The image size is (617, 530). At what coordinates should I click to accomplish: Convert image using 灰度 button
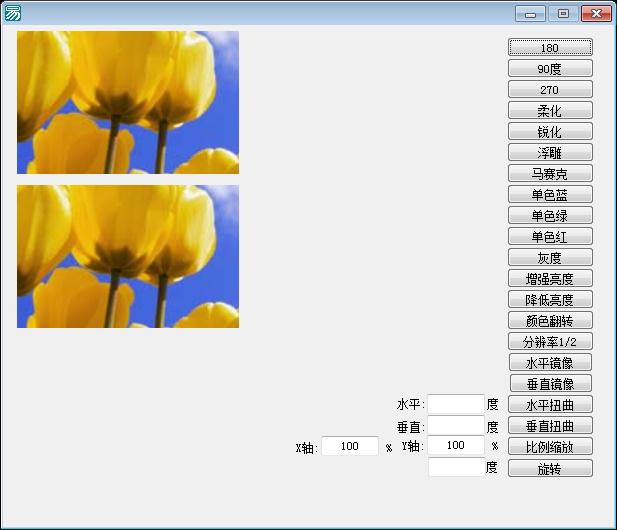[550, 257]
